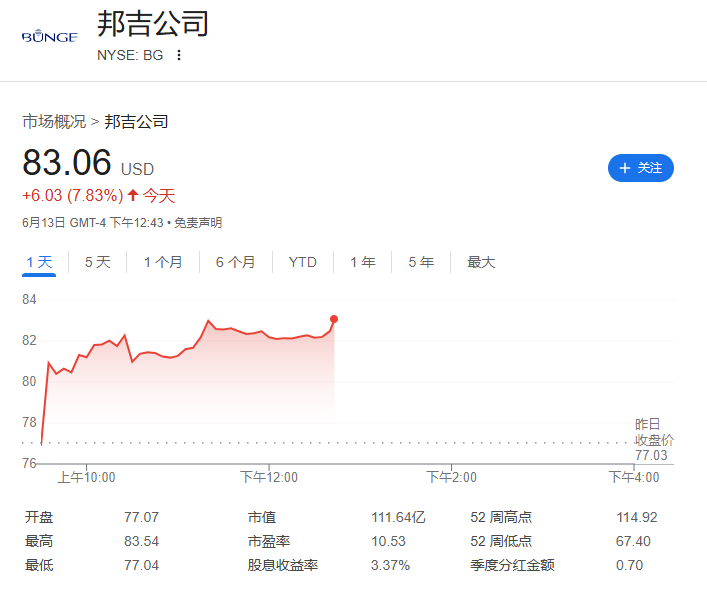Switch to the 5 天 tab
The width and height of the screenshot is (707, 591).
[97, 262]
